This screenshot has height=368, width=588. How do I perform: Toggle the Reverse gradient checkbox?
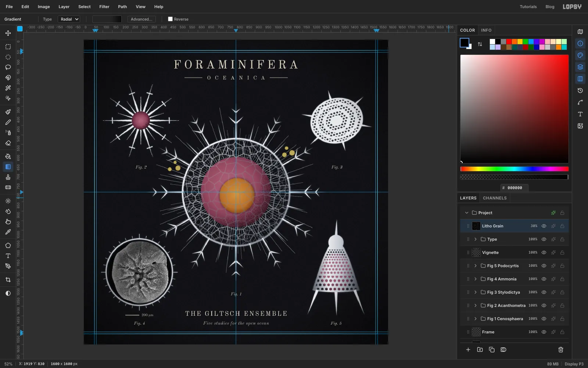[x=170, y=19]
